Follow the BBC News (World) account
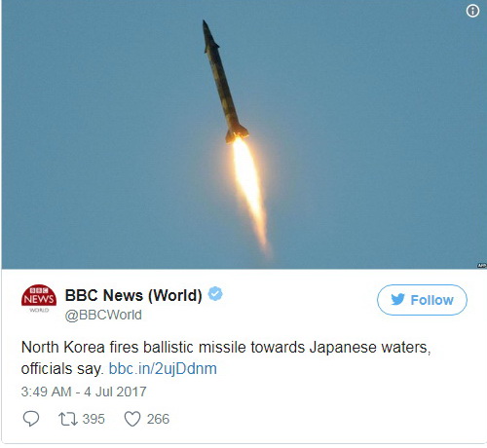Screen dimensions: 487x448 point(422,300)
